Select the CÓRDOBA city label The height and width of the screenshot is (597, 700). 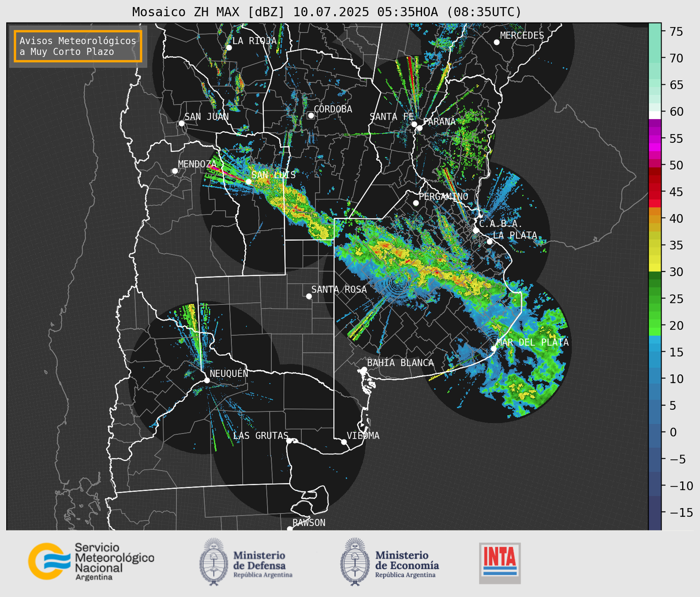coord(333,109)
